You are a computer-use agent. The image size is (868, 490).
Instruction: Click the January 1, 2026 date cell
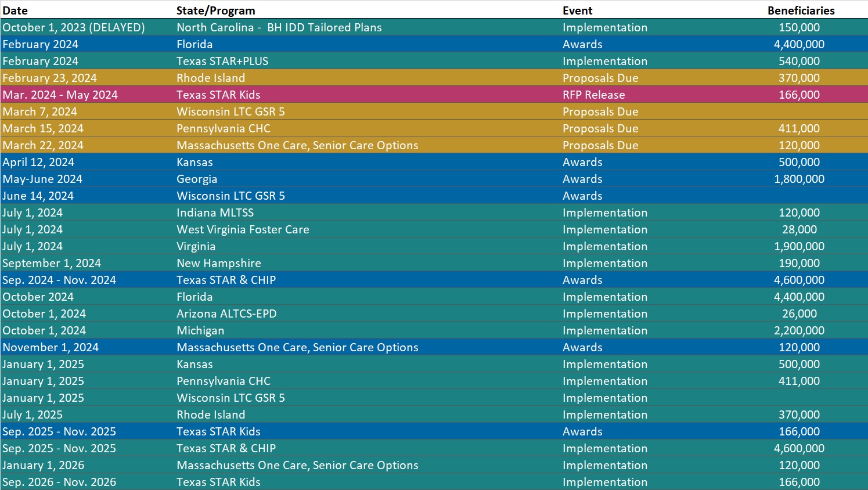click(x=43, y=465)
